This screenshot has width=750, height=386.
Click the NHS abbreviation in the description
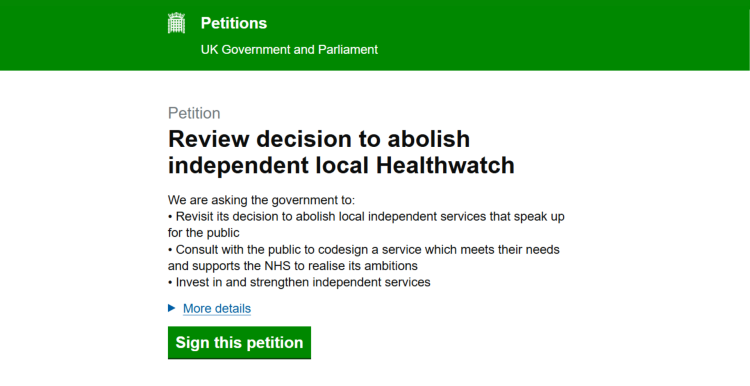tap(276, 266)
